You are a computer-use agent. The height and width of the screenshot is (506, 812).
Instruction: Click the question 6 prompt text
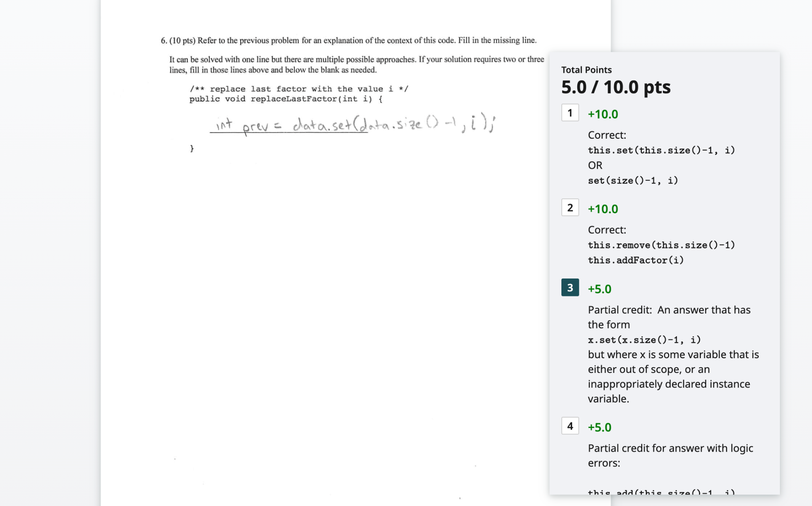point(349,40)
